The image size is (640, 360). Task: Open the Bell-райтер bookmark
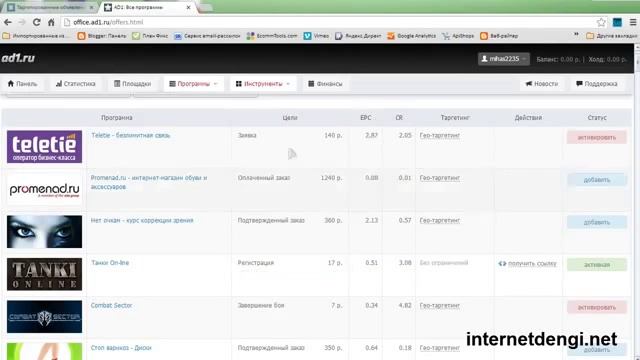click(x=499, y=36)
